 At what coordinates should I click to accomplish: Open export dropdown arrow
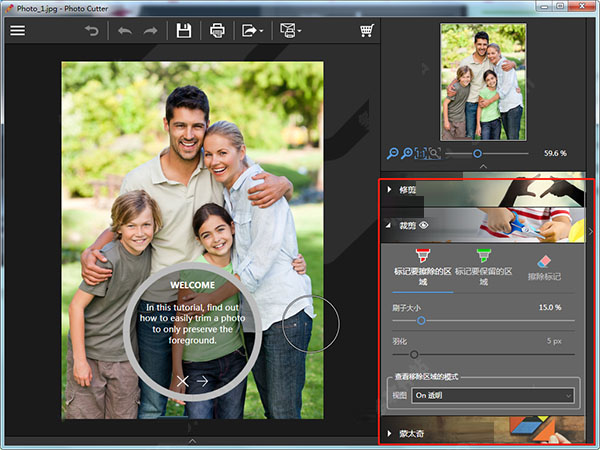coord(261,31)
